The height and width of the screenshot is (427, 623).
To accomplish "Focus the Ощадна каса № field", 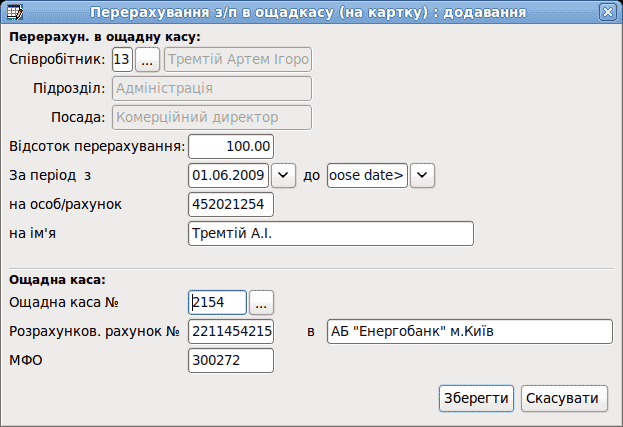I will (x=217, y=303).
